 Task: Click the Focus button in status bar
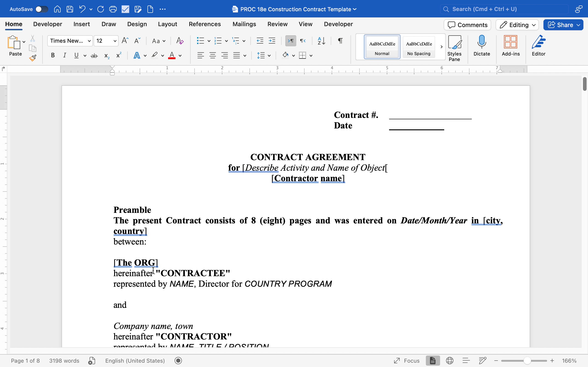tap(407, 360)
